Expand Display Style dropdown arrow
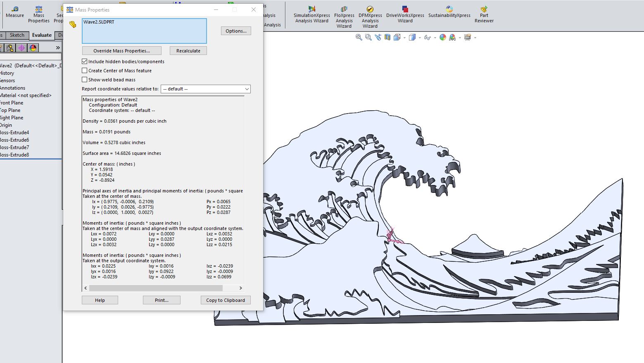 [x=420, y=38]
